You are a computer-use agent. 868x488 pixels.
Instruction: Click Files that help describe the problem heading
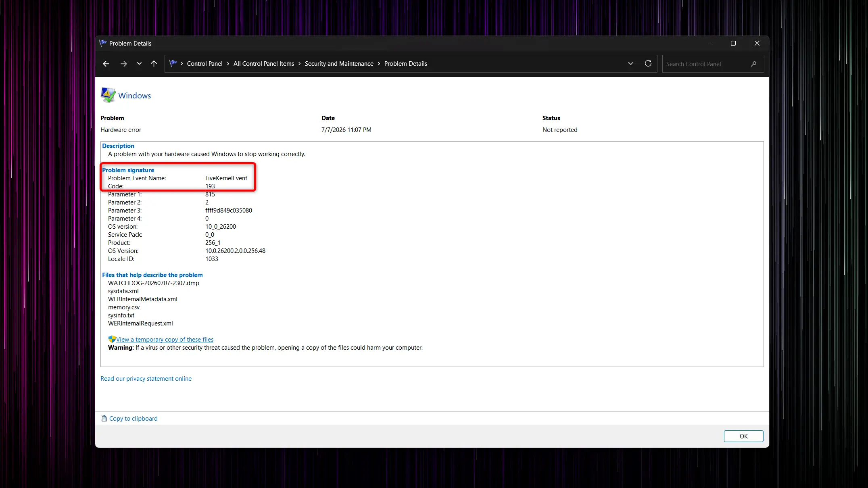[152, 275]
